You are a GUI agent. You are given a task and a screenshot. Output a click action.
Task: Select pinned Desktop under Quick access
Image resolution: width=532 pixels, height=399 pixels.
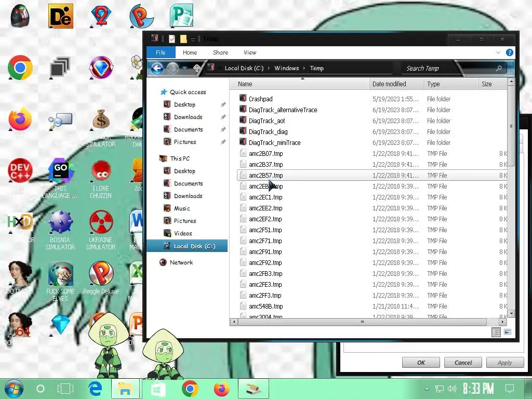[x=184, y=104]
